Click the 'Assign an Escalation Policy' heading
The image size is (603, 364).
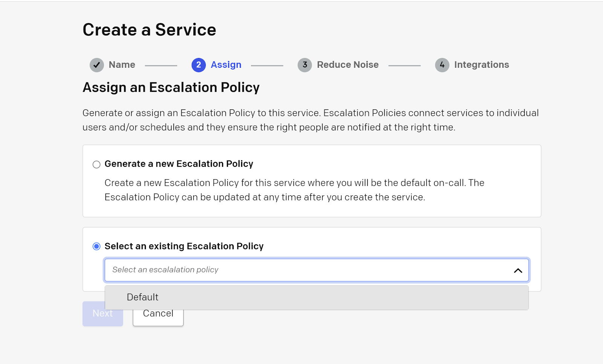click(x=171, y=87)
